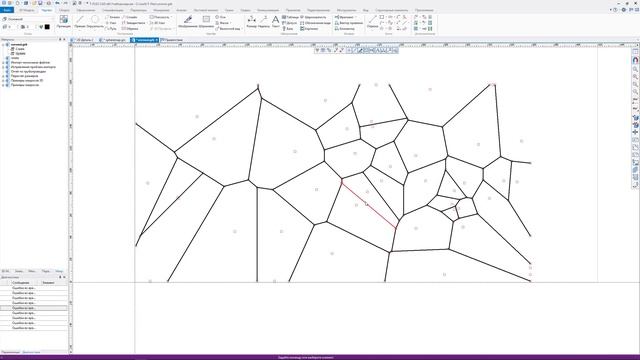Click the Вектор привязки tool
Viewport: 640px width, 360px height.
349,23
